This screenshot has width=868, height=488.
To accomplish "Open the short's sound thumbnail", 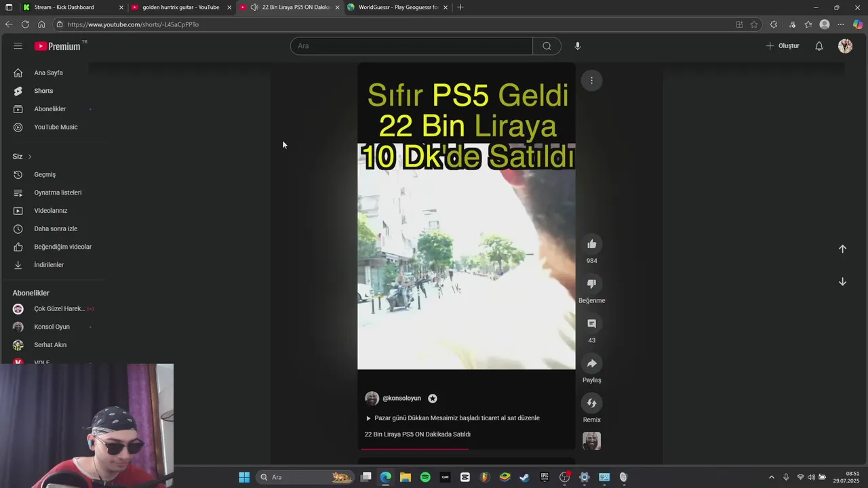I will 592,441.
